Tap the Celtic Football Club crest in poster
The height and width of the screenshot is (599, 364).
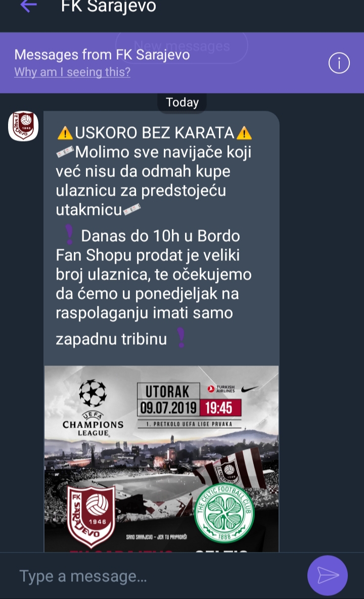tap(224, 513)
